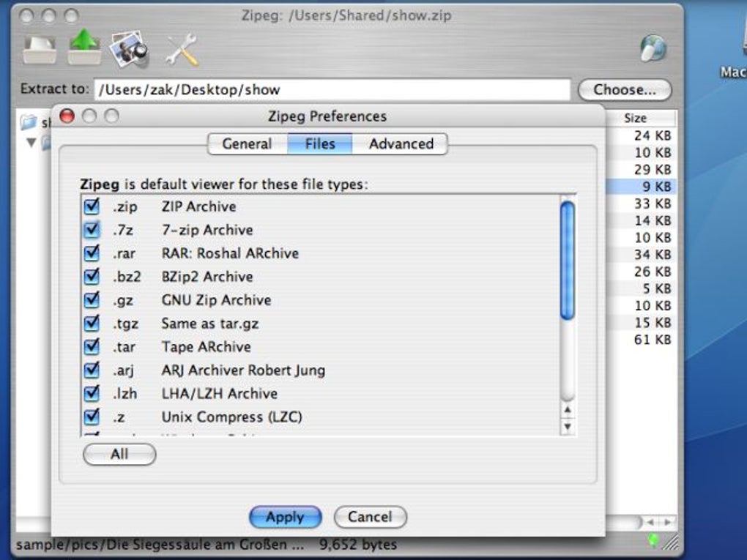Click the Apply button

pyautogui.click(x=286, y=517)
